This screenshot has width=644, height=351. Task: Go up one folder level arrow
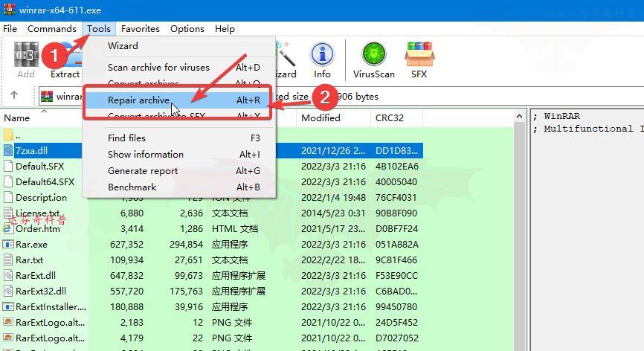[x=14, y=95]
